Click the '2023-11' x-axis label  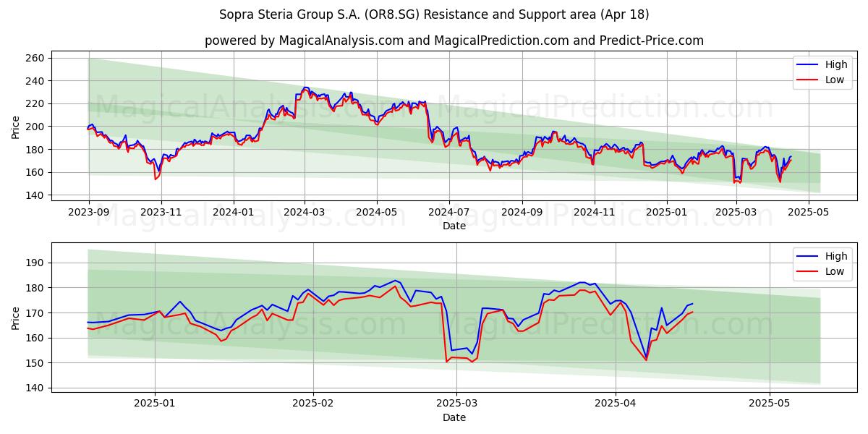click(x=161, y=213)
